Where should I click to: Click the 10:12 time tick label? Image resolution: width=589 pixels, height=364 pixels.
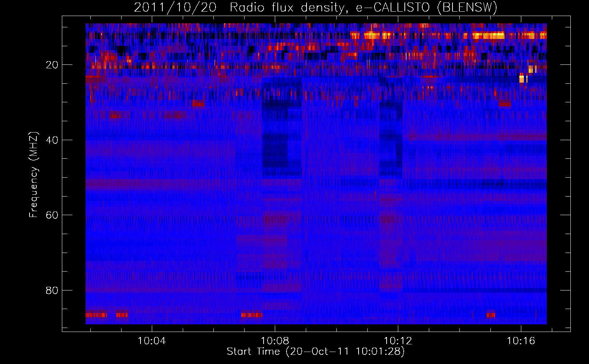[398, 341]
